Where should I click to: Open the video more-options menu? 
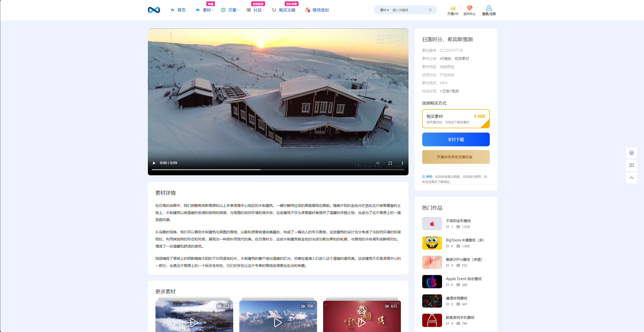(x=402, y=163)
